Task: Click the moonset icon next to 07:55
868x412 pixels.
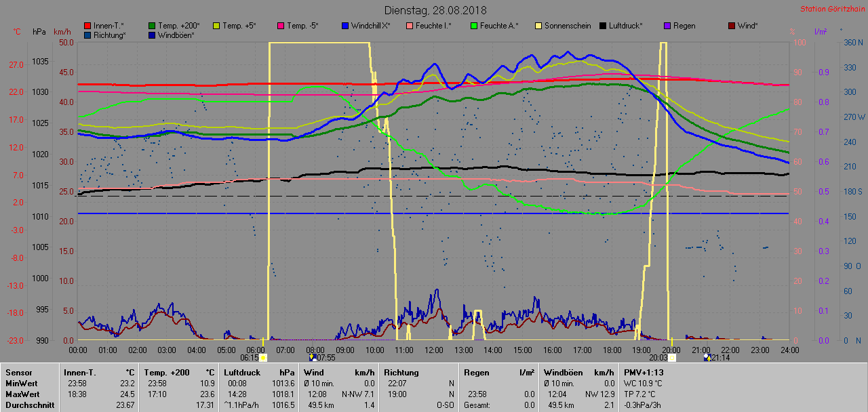Action: 313,357
